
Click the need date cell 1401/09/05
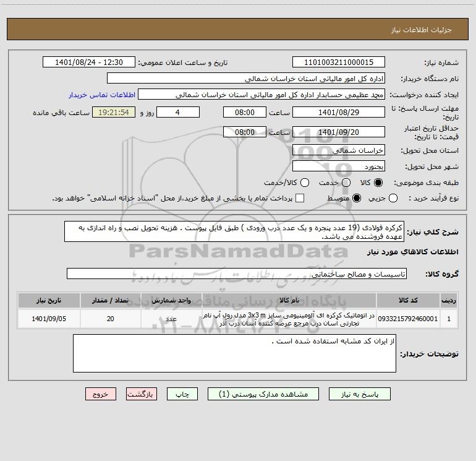click(x=49, y=319)
